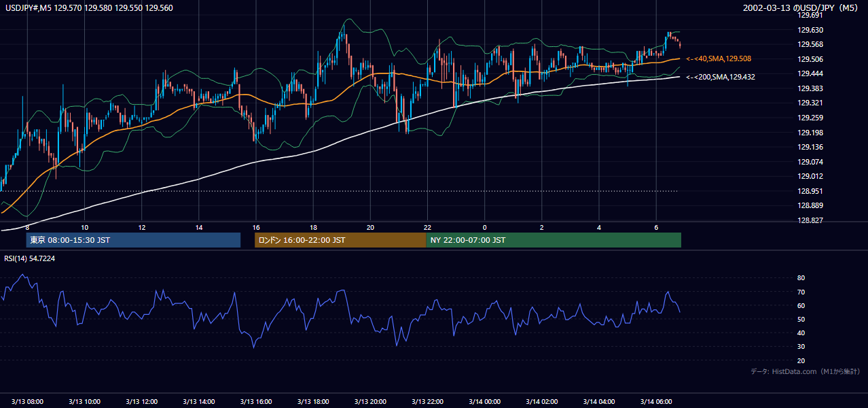The image size is (868, 408).
Task: Click price axis label 129.136
Action: point(810,148)
